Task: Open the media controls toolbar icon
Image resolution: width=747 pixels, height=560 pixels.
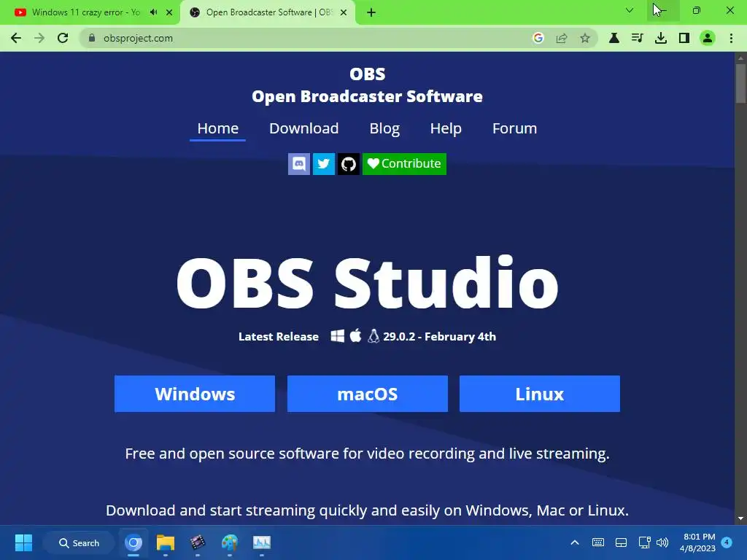Action: tap(638, 38)
